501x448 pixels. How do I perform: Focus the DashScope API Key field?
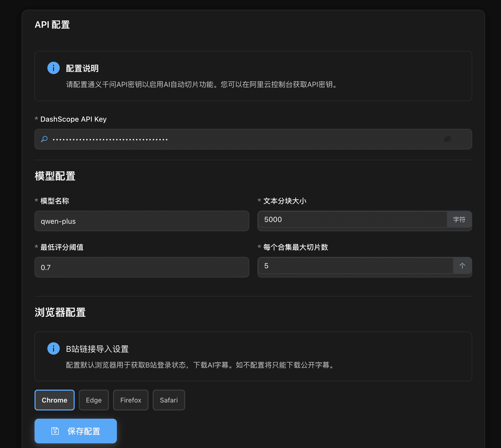pyautogui.click(x=242, y=139)
